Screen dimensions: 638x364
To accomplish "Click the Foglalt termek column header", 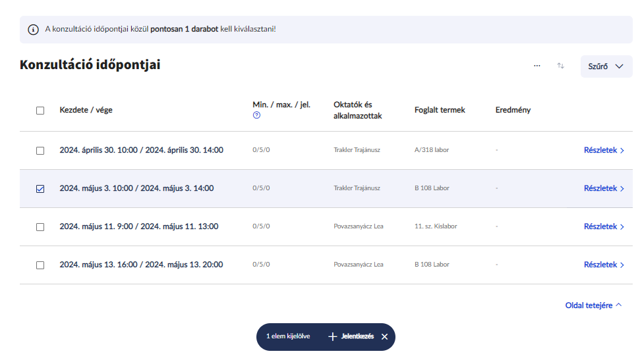I will point(440,110).
